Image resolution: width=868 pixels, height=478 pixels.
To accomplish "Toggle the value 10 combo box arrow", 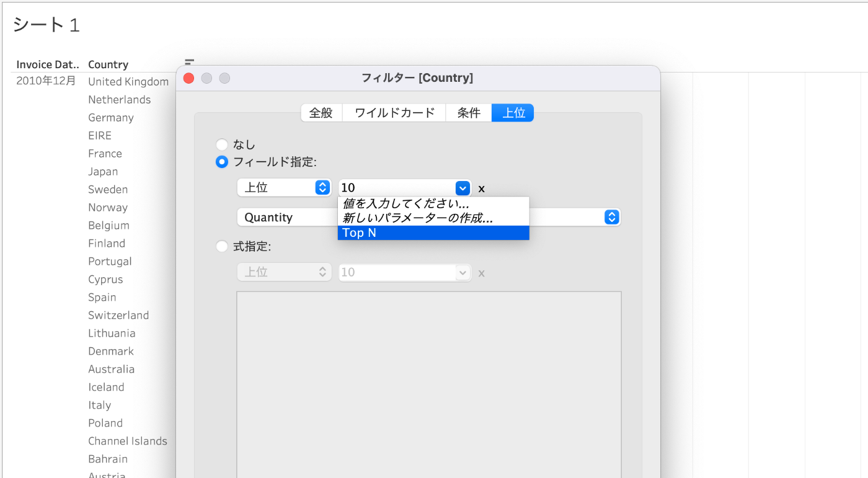I will (463, 188).
